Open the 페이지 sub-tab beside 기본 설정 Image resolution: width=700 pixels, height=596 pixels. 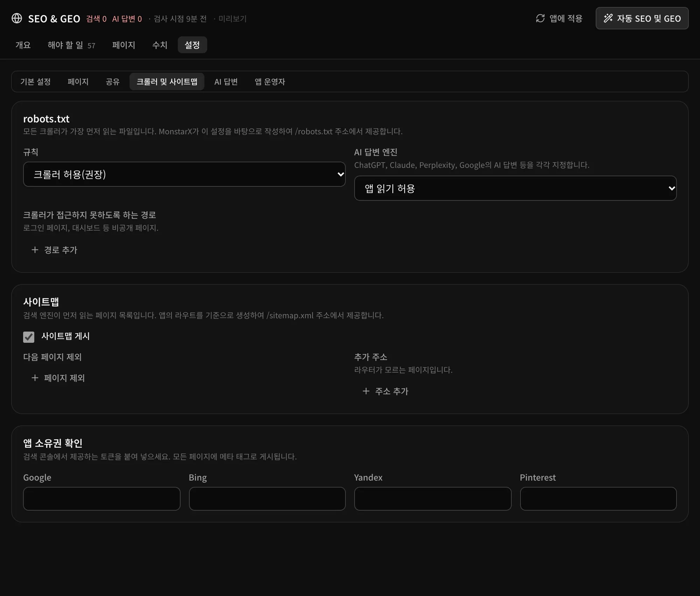(x=78, y=81)
